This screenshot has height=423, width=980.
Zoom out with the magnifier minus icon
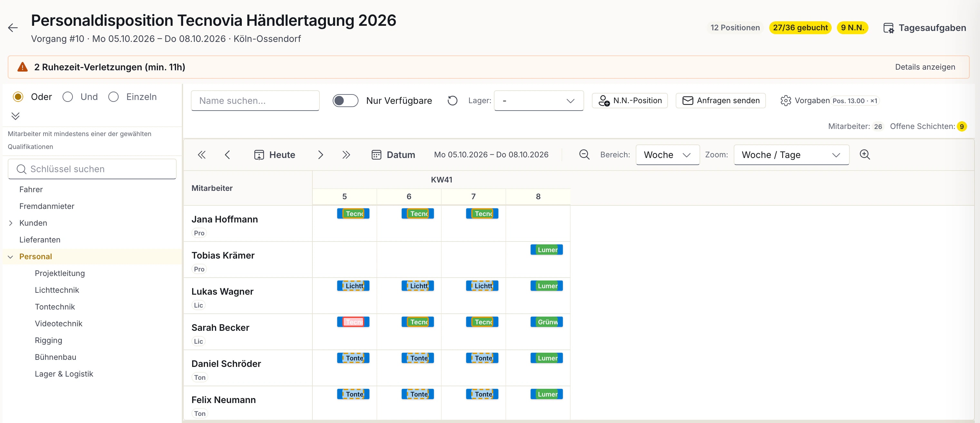tap(584, 154)
